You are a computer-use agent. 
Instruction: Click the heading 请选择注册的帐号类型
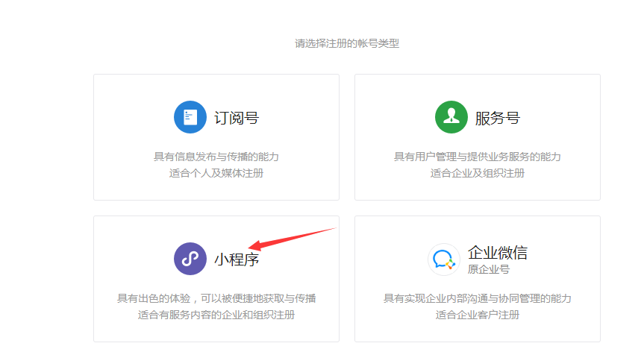click(347, 43)
